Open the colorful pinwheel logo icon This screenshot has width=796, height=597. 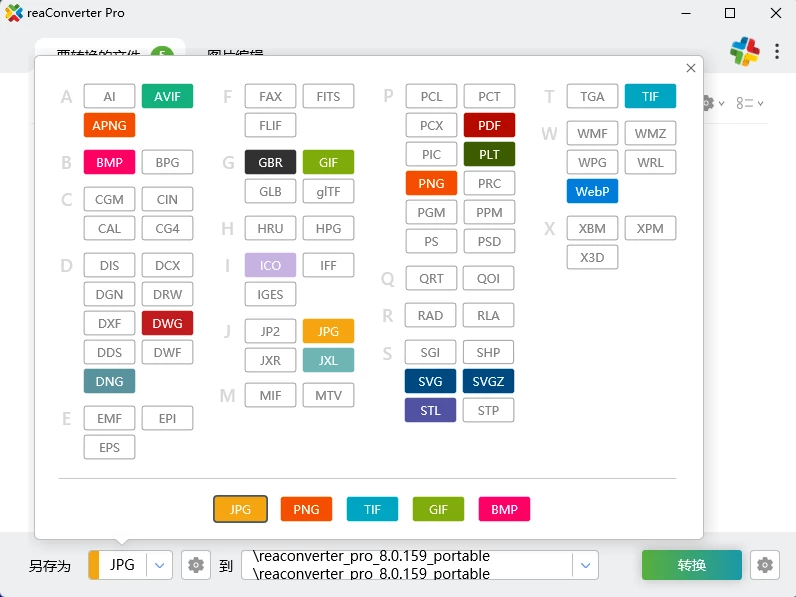[744, 52]
